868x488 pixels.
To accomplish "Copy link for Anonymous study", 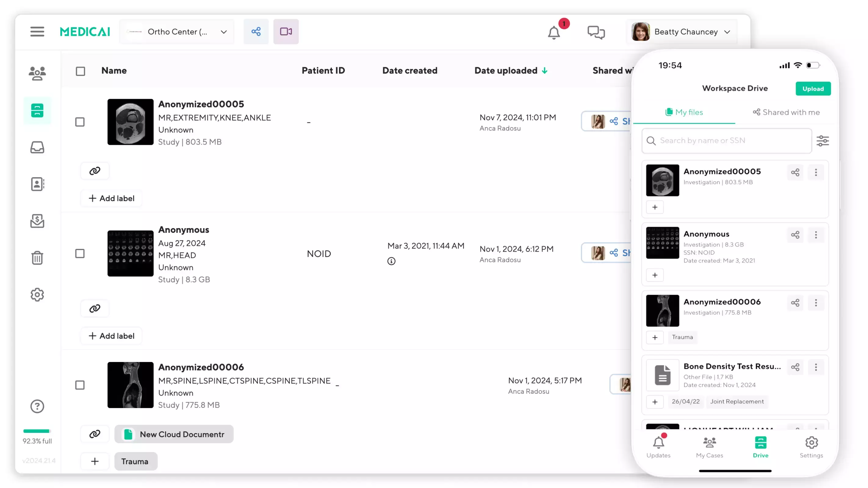I will pyautogui.click(x=95, y=308).
